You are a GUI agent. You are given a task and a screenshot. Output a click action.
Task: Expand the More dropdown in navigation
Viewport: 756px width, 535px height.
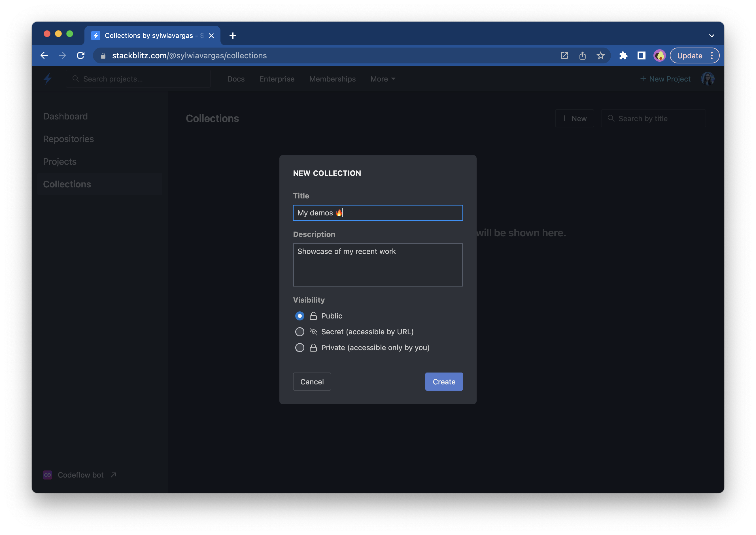[383, 79]
